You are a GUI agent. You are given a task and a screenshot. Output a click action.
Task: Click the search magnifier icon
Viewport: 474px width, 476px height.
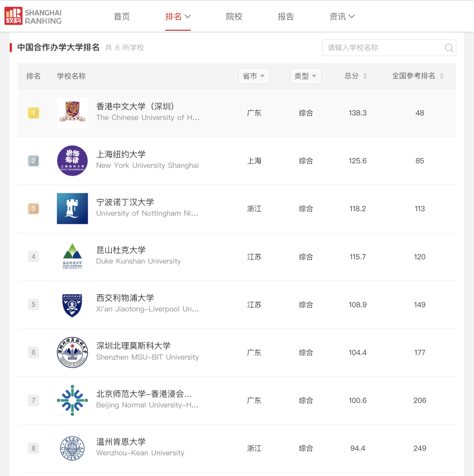pos(449,48)
